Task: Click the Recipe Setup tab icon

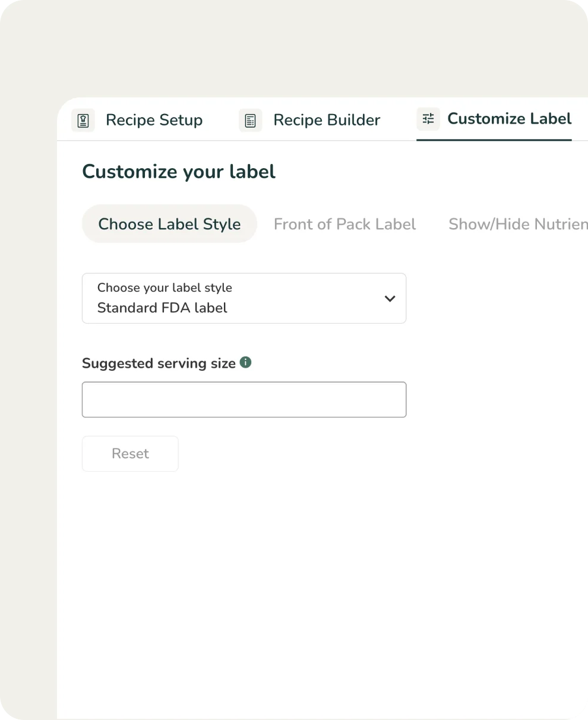Action: [83, 121]
